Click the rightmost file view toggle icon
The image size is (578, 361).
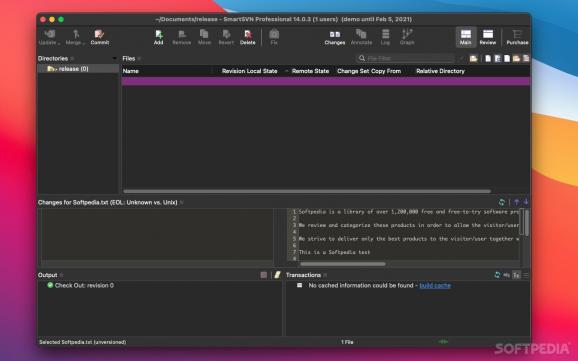[x=526, y=58]
